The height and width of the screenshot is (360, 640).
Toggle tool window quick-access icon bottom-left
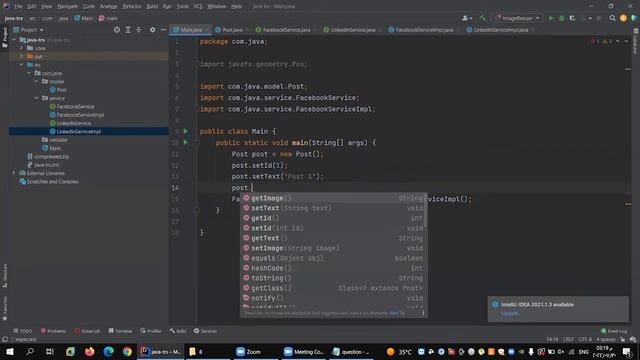(x=5, y=340)
